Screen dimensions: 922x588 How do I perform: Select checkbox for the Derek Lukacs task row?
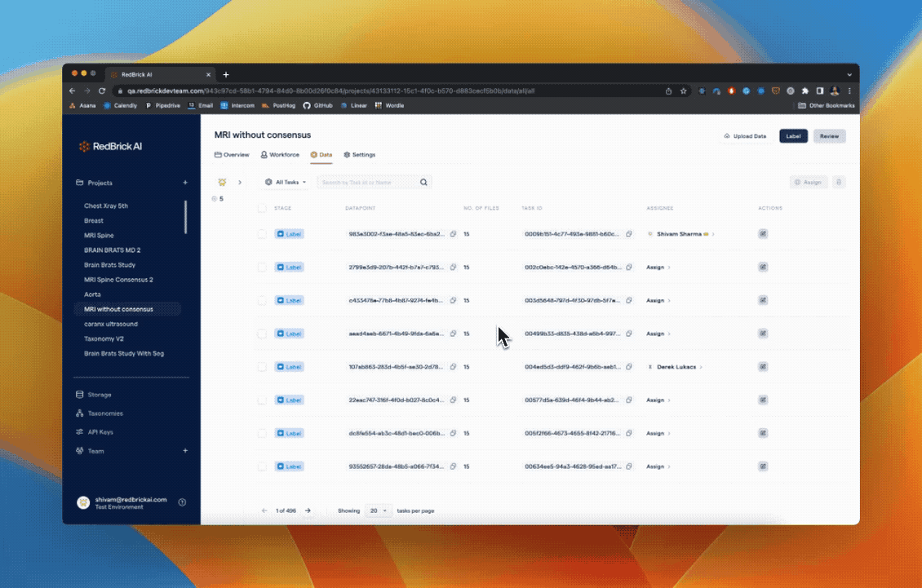click(x=262, y=367)
